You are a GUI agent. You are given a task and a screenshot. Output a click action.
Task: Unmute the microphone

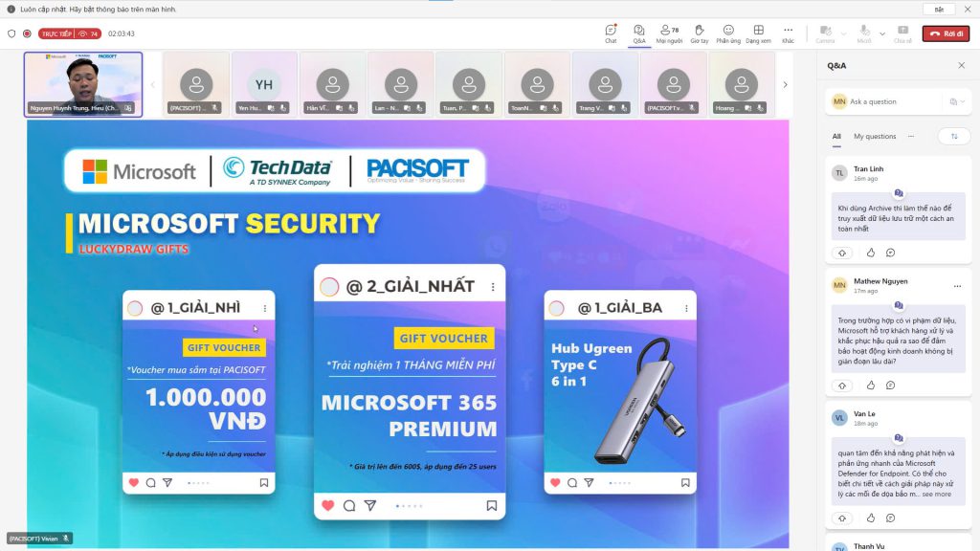(864, 33)
